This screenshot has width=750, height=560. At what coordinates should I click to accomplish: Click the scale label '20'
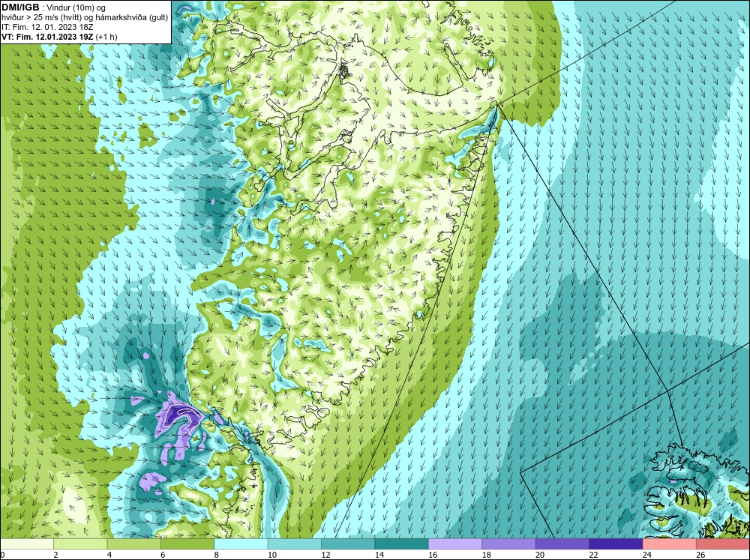(540, 555)
